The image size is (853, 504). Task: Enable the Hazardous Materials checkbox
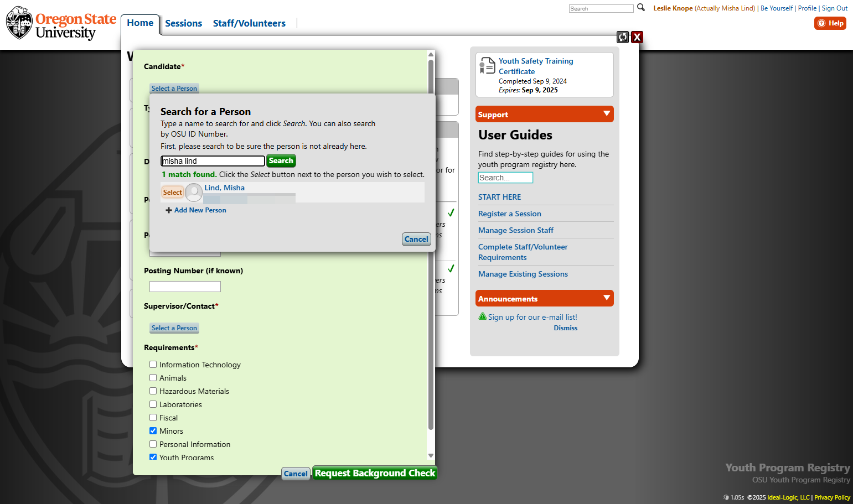pos(153,391)
